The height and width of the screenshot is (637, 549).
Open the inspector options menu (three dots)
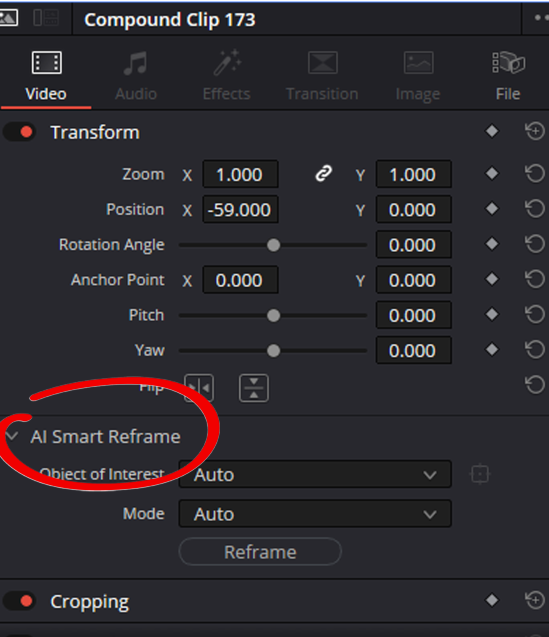(541, 18)
